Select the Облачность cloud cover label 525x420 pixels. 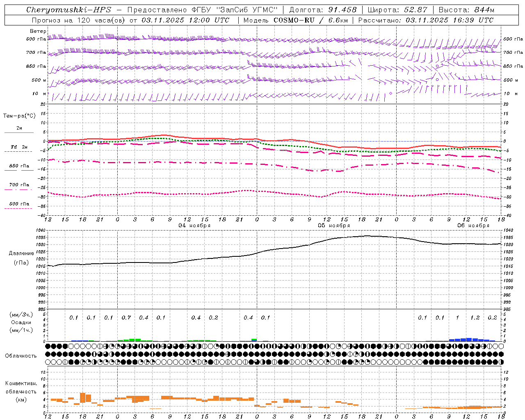(21, 356)
